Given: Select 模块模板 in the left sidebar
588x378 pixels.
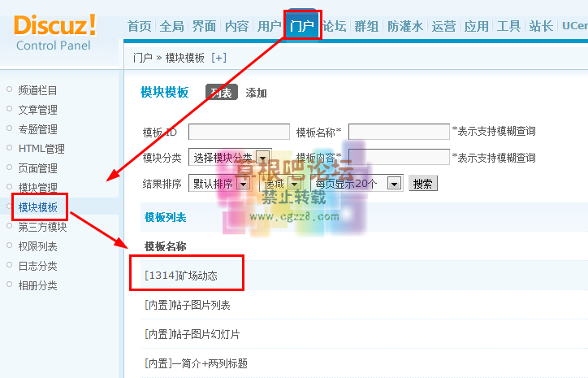Looking at the screenshot, I should (x=37, y=207).
